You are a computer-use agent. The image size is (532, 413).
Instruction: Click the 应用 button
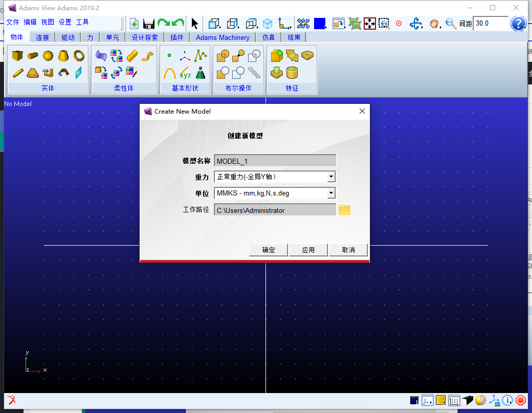308,250
